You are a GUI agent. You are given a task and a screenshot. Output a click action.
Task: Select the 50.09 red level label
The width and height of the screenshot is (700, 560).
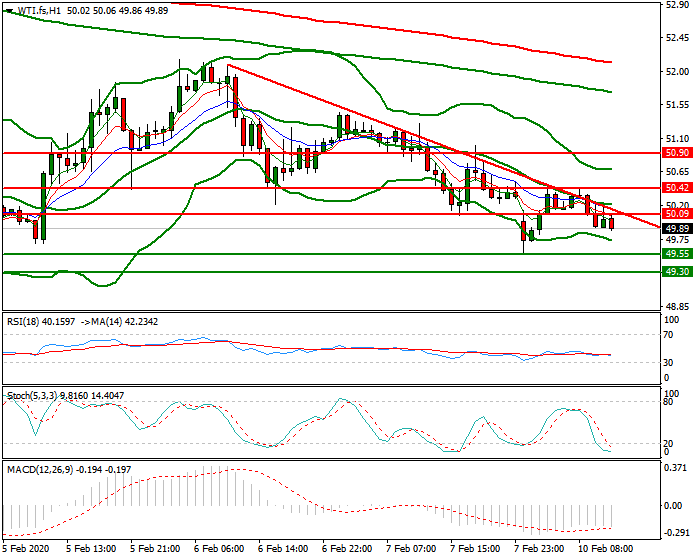677,214
